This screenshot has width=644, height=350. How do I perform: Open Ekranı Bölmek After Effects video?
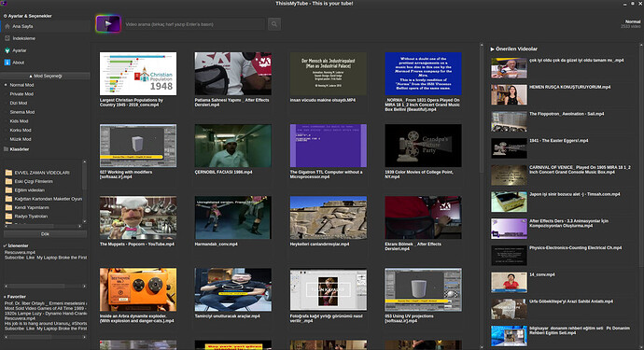point(423,217)
